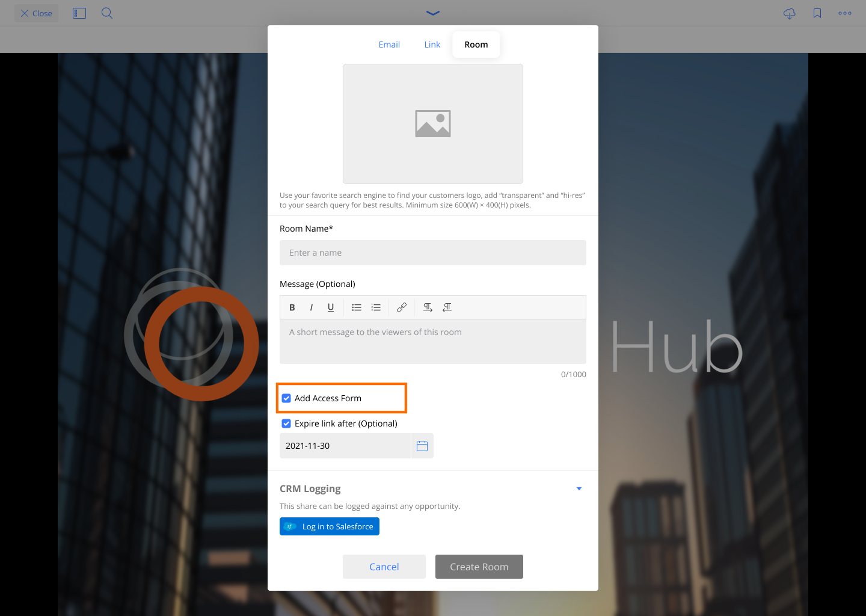The height and width of the screenshot is (616, 866).
Task: Click the top center chevron handle
Action: click(433, 13)
